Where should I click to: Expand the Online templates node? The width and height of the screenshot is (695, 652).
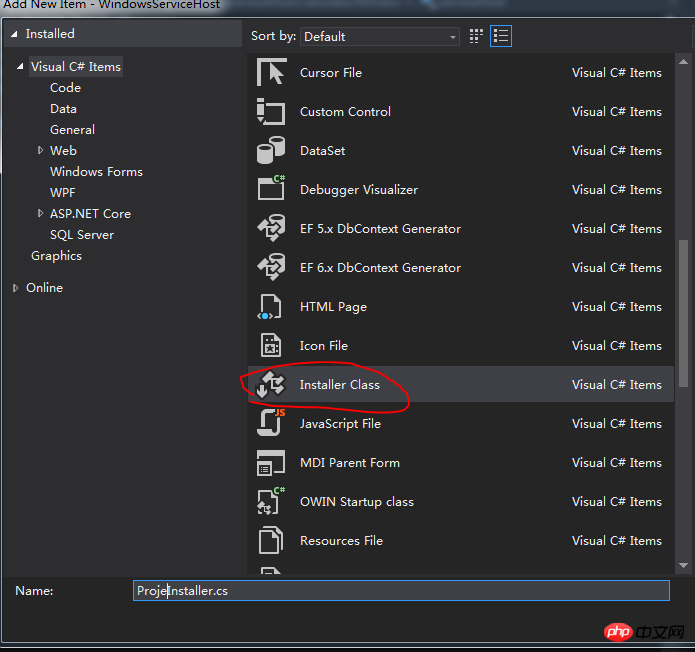16,288
